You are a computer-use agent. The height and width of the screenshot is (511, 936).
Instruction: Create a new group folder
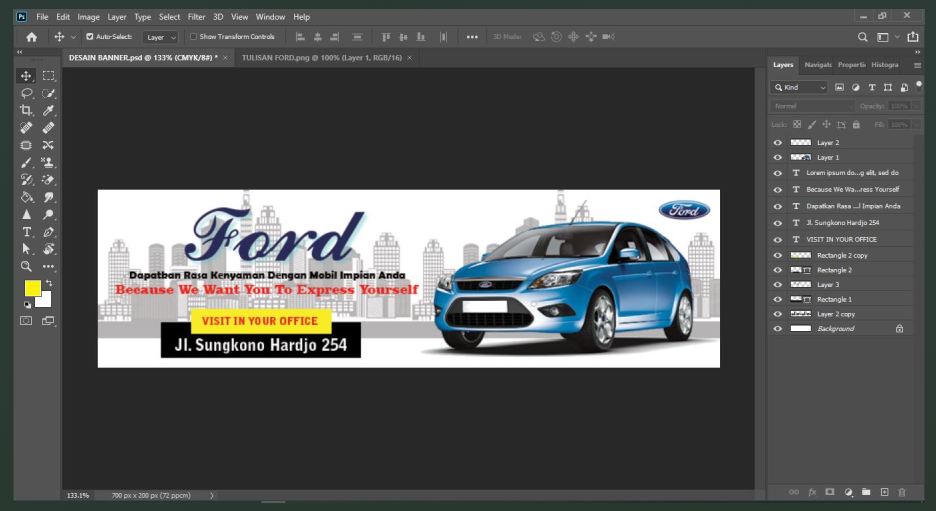(866, 492)
